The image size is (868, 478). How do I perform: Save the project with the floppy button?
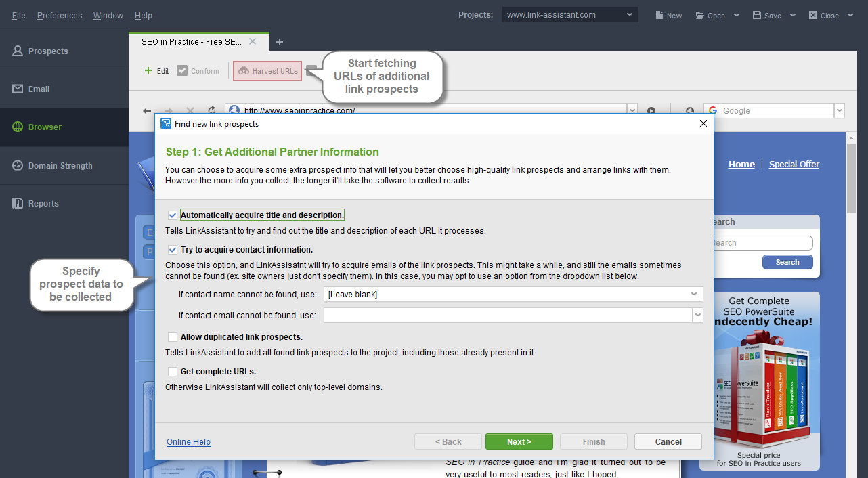coord(767,15)
